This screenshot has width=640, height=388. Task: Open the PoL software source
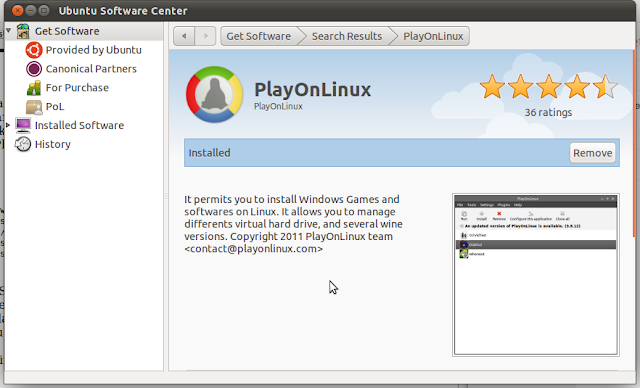(x=55, y=107)
